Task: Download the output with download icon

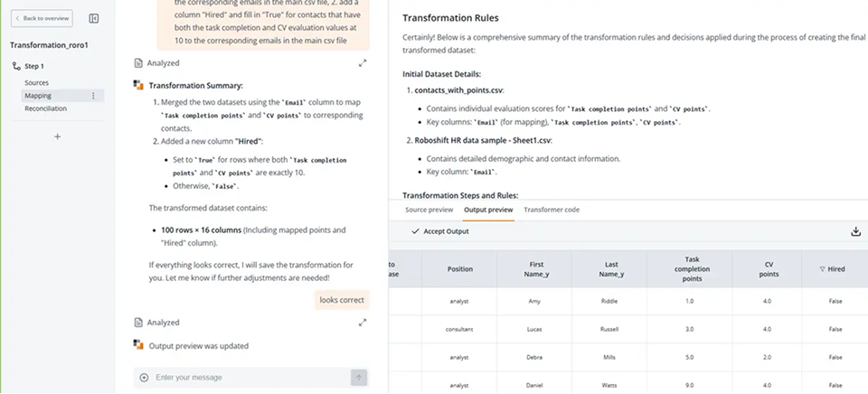Action: 855,231
